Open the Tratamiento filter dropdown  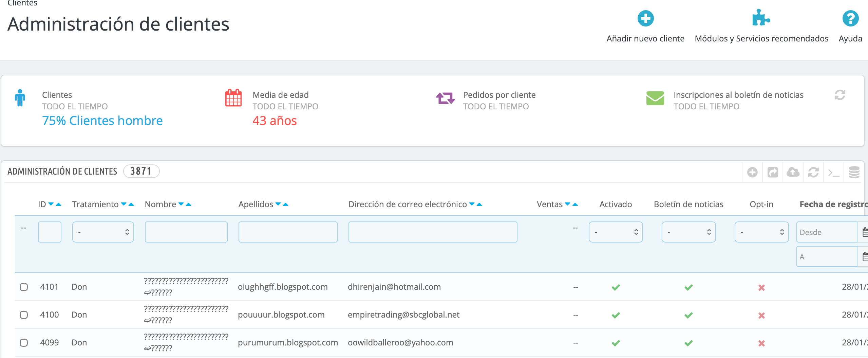103,232
